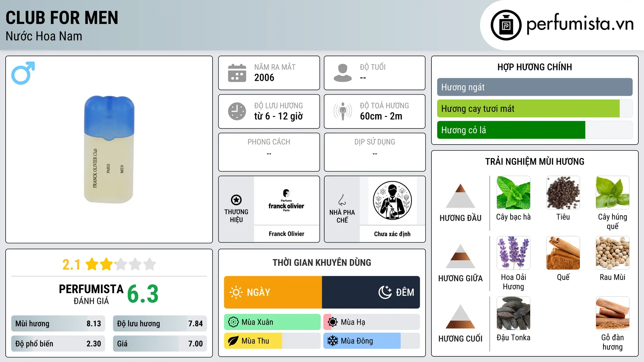The height and width of the screenshot is (362, 644).
Task: Click the snowflake icon for Mùa Đông
Action: click(333, 341)
